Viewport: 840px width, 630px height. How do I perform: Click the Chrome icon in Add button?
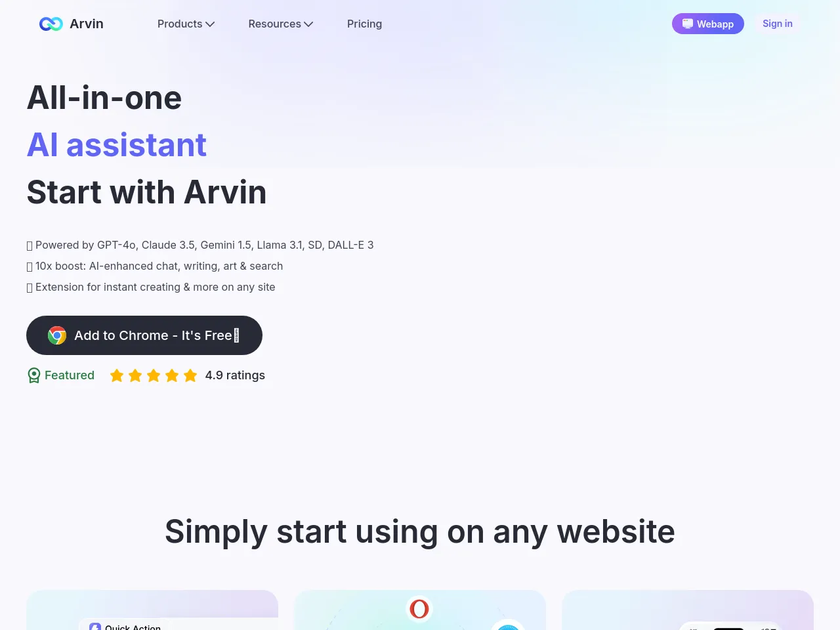coord(57,335)
